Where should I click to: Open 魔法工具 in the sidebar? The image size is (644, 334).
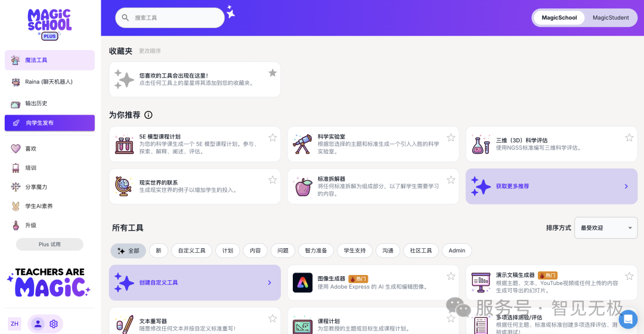pos(49,60)
